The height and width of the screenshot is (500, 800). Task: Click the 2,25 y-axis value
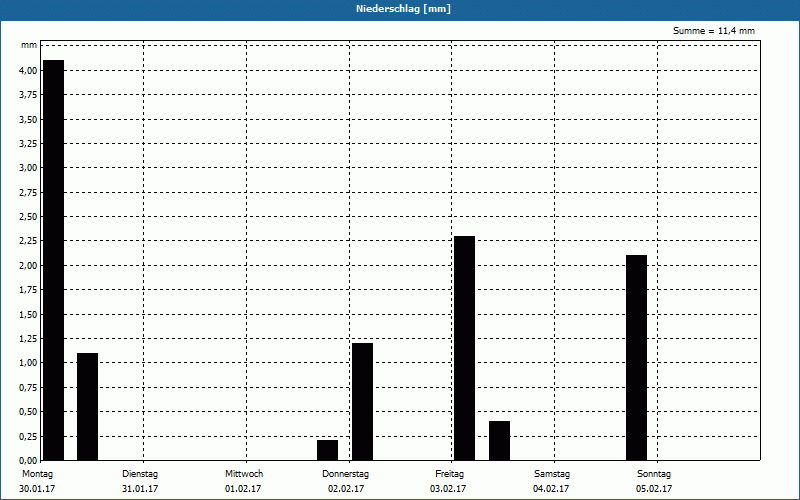pyautogui.click(x=28, y=241)
